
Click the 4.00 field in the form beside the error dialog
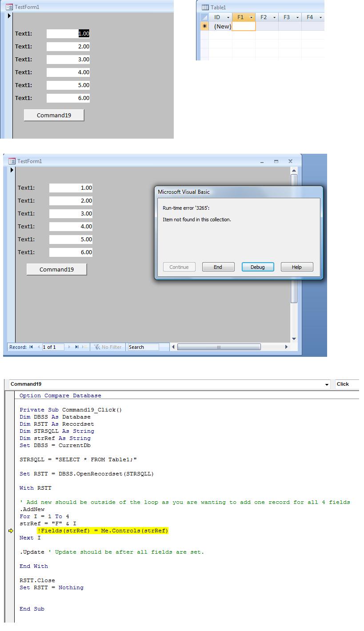[x=71, y=226]
